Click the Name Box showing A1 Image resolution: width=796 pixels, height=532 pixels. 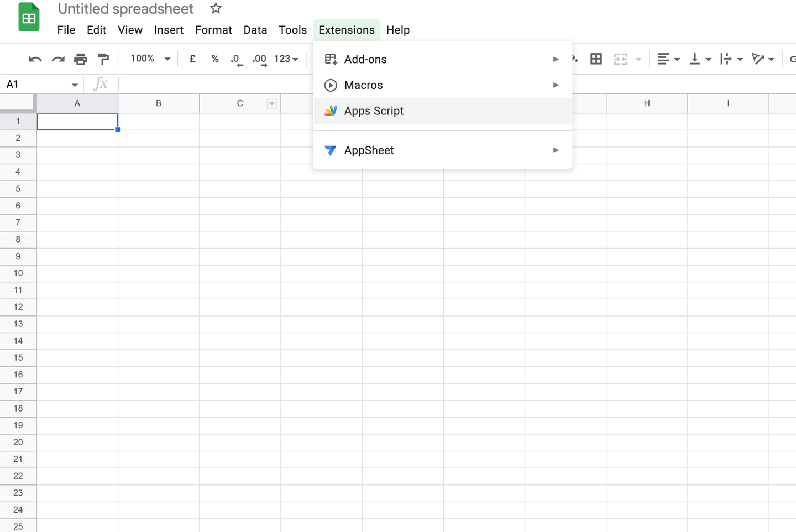[33, 84]
